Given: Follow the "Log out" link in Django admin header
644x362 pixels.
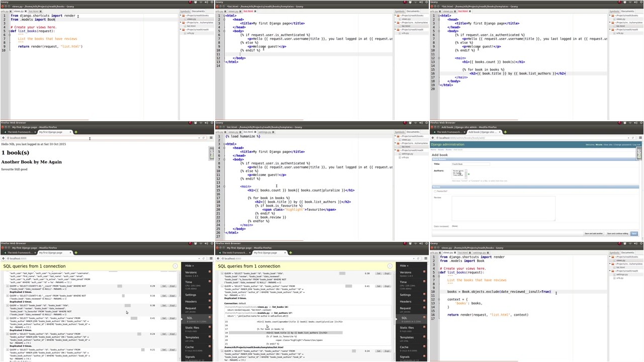Looking at the screenshot, I should [x=636, y=145].
